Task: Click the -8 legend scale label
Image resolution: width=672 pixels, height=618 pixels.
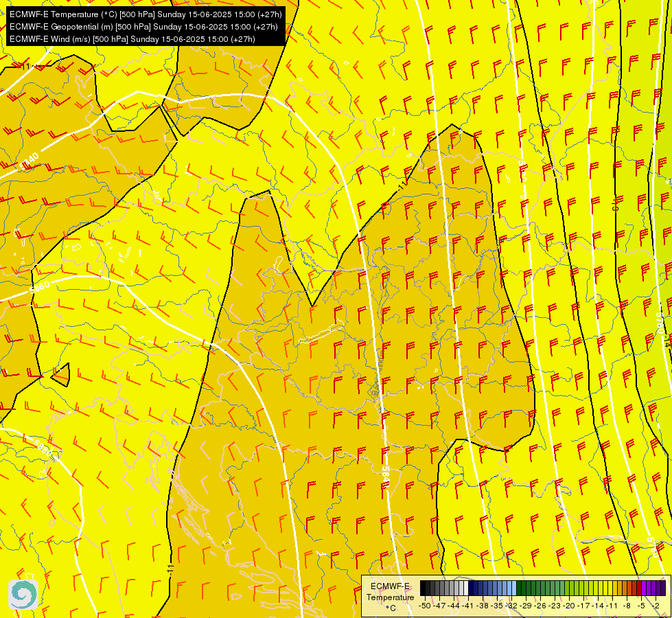Action: 627,606
